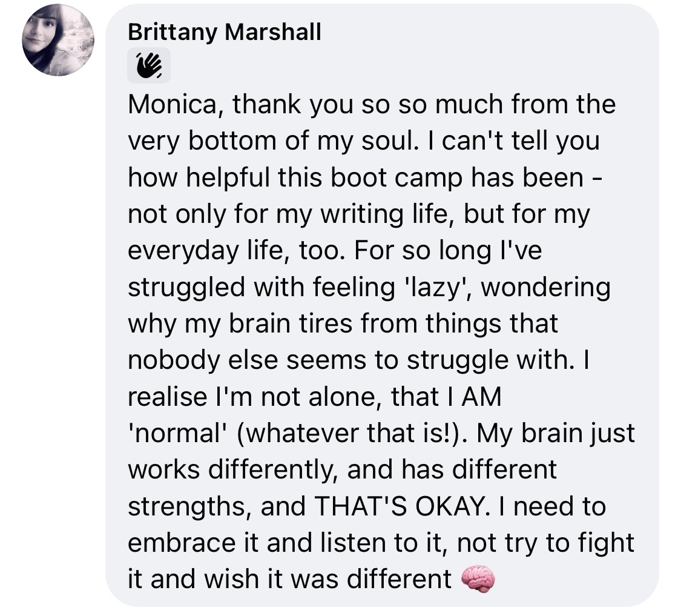Click the waving hand badge icon
The image size is (681, 616).
149,65
